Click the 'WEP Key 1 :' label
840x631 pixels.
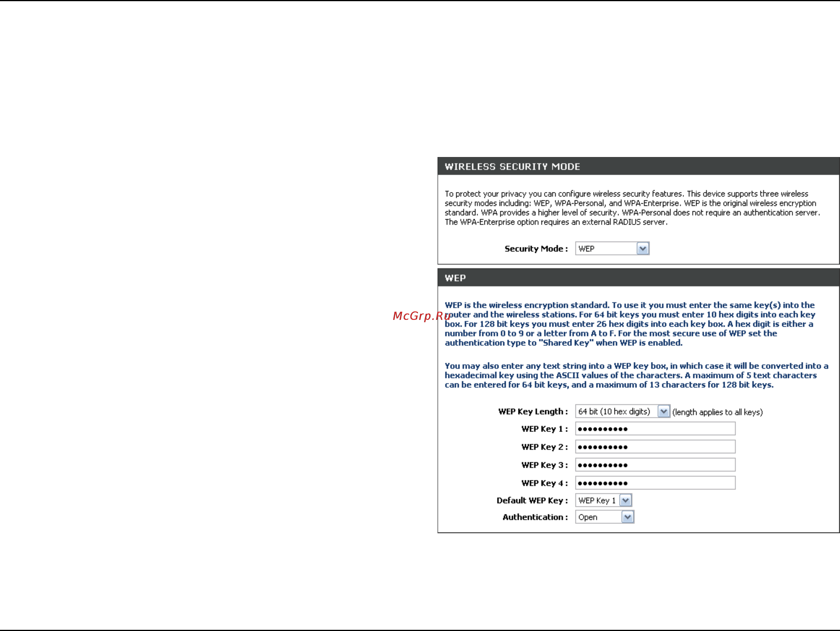[x=545, y=429]
